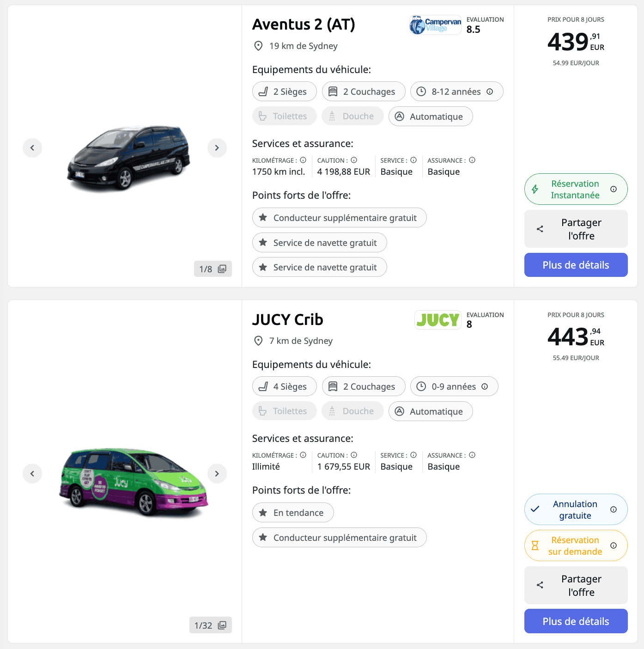The height and width of the screenshot is (649, 644).
Task: Share the JUCY Crib offer
Action: pos(576,585)
